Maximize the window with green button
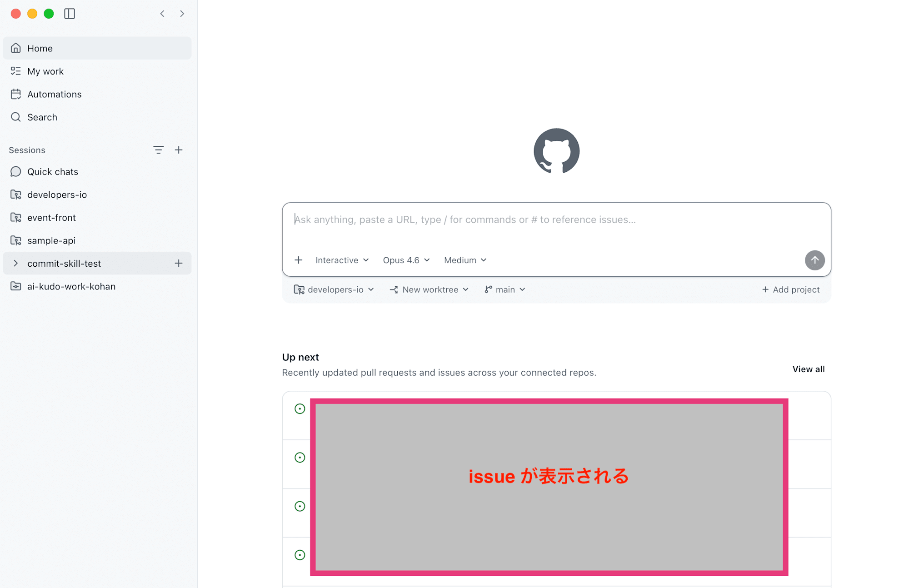909x588 pixels. [x=49, y=14]
